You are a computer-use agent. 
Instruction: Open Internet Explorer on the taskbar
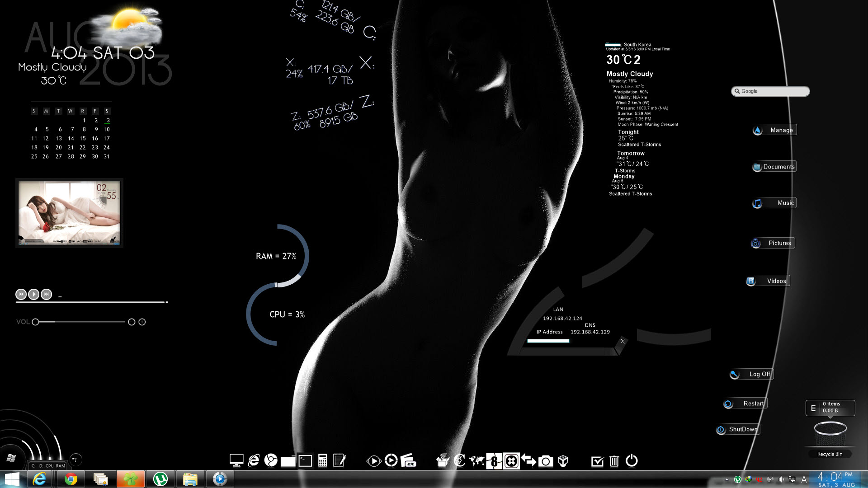click(40, 479)
